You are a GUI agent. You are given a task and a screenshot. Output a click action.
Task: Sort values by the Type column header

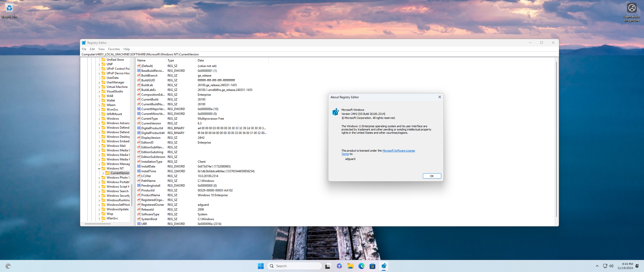[181, 60]
